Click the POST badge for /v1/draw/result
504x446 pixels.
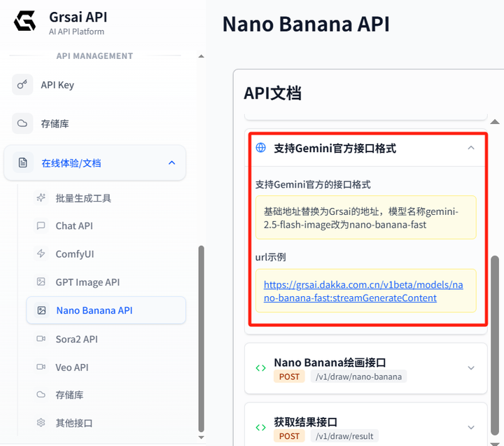click(x=289, y=436)
